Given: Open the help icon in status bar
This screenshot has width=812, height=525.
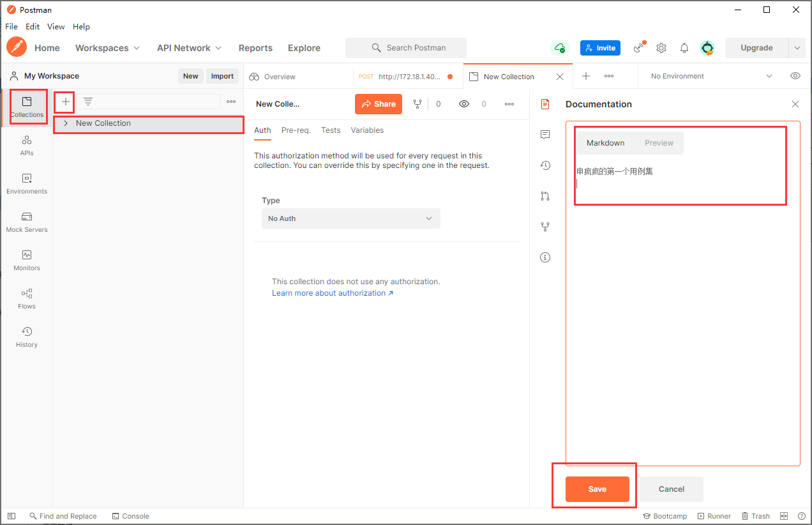Looking at the screenshot, I should [x=801, y=516].
